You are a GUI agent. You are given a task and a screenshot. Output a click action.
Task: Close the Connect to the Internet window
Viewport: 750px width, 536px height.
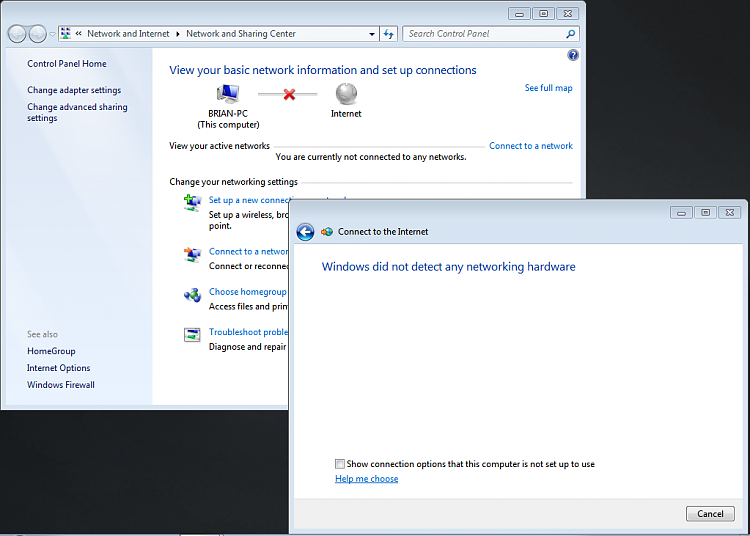click(x=729, y=213)
